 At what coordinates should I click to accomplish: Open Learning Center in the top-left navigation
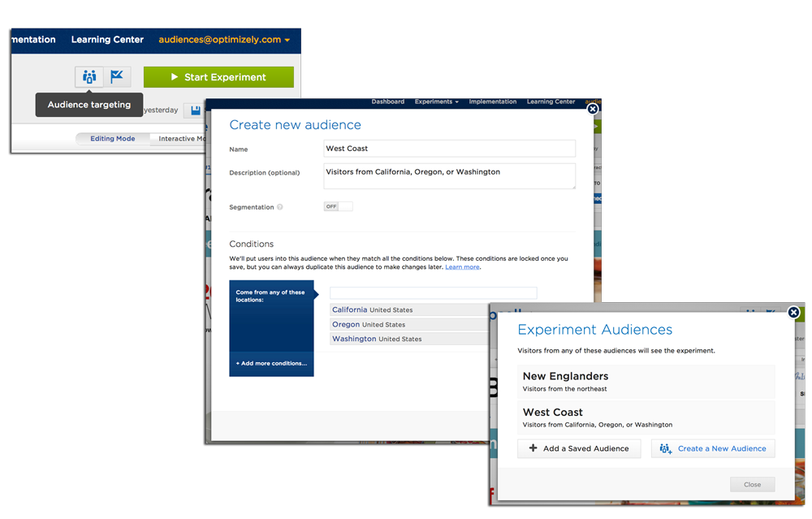tap(107, 40)
